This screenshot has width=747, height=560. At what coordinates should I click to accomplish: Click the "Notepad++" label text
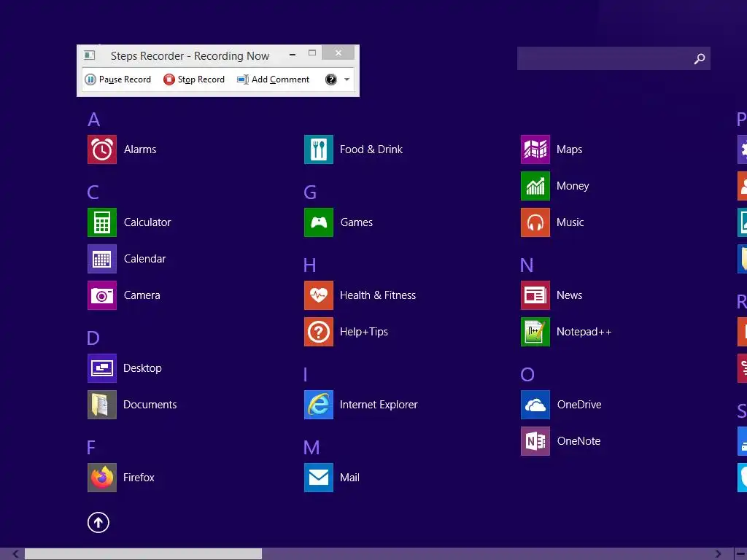coord(584,332)
